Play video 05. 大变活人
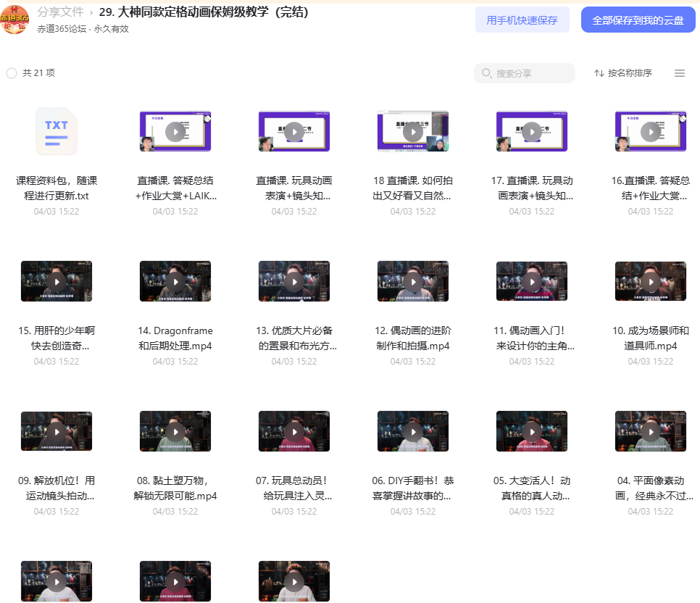 (x=532, y=431)
